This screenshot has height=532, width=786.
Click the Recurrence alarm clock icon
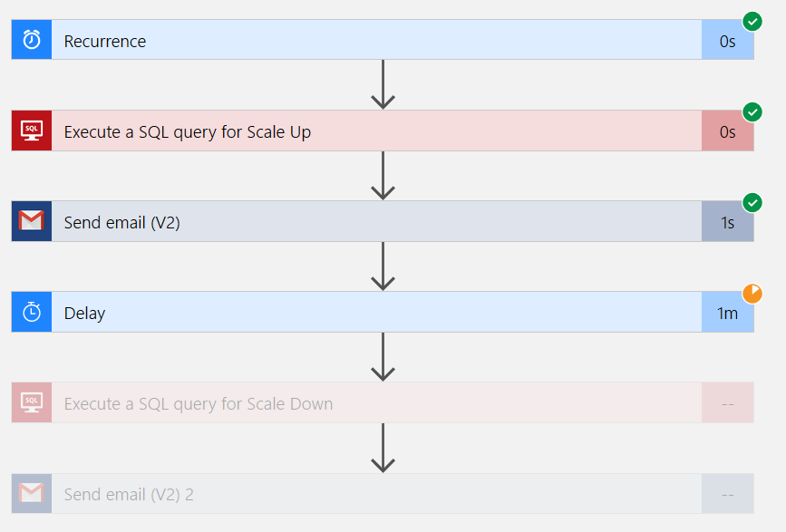click(32, 40)
